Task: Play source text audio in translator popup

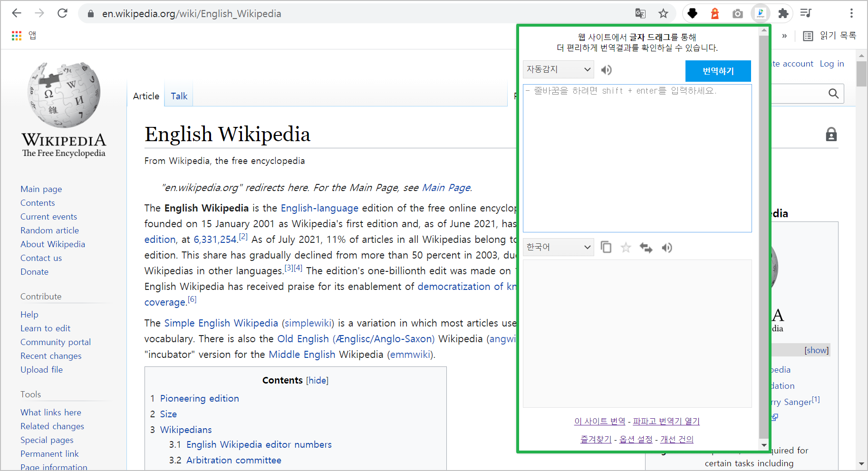Action: (x=606, y=70)
